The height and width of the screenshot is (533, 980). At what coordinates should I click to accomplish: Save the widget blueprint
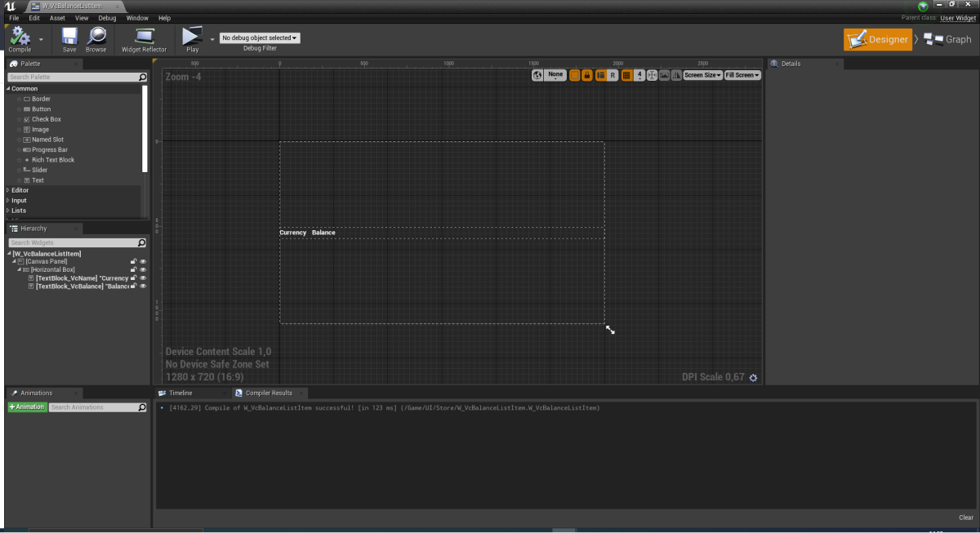tap(69, 38)
